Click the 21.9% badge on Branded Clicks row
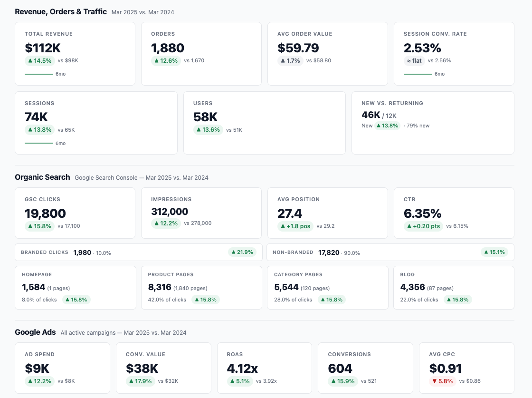Viewport: 532px width, 398px height. click(x=242, y=252)
